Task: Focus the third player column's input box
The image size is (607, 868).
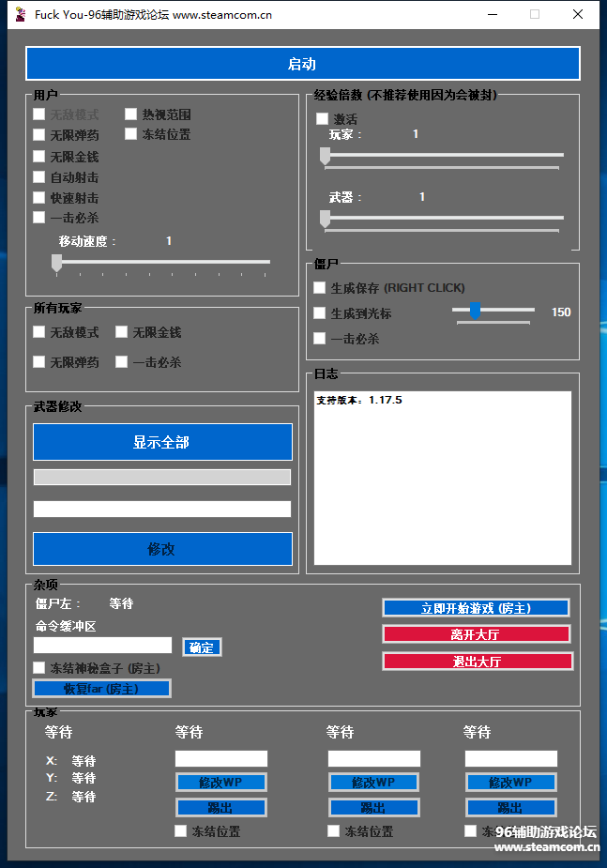Action: point(374,758)
